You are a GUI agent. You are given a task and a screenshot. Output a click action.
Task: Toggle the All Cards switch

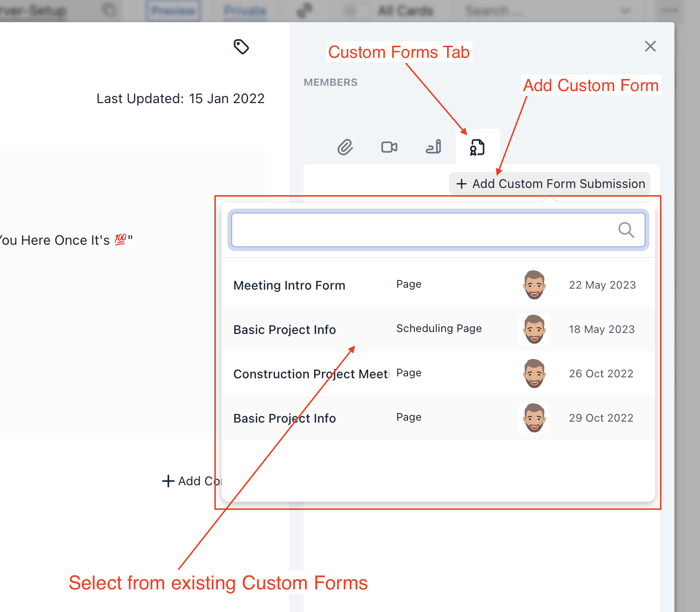[x=356, y=11]
